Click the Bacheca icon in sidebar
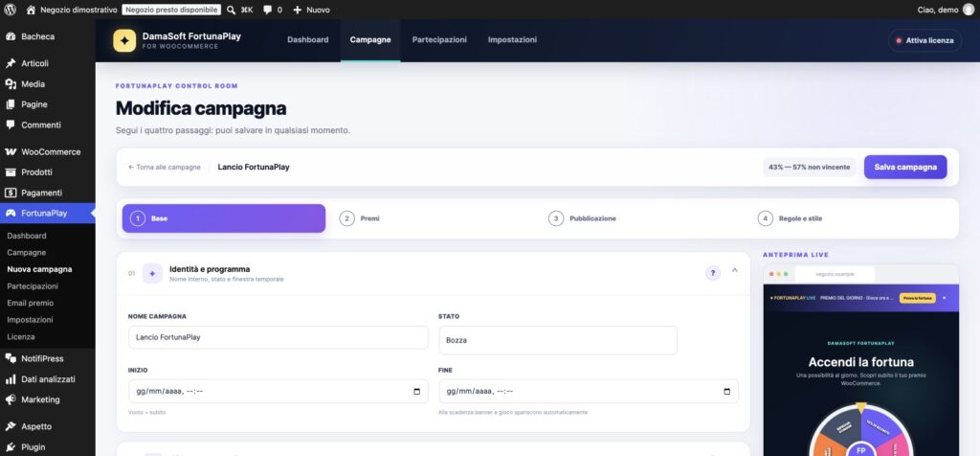 click(10, 36)
